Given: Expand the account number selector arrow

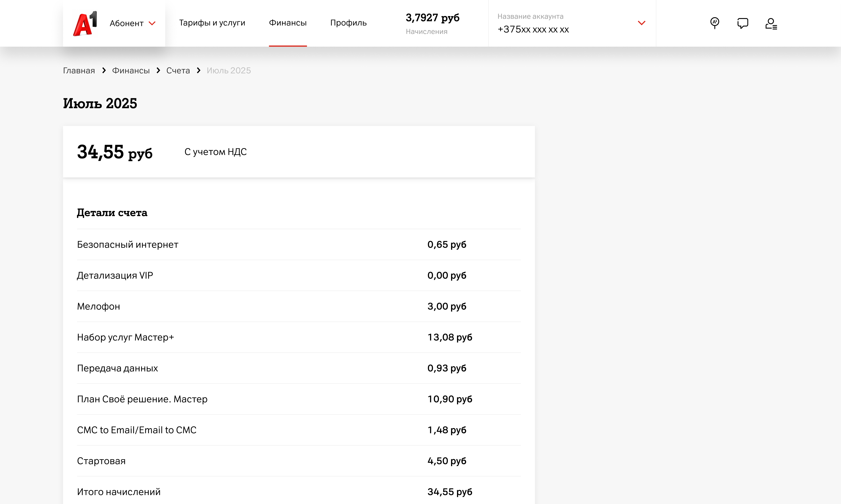Looking at the screenshot, I should 641,23.
